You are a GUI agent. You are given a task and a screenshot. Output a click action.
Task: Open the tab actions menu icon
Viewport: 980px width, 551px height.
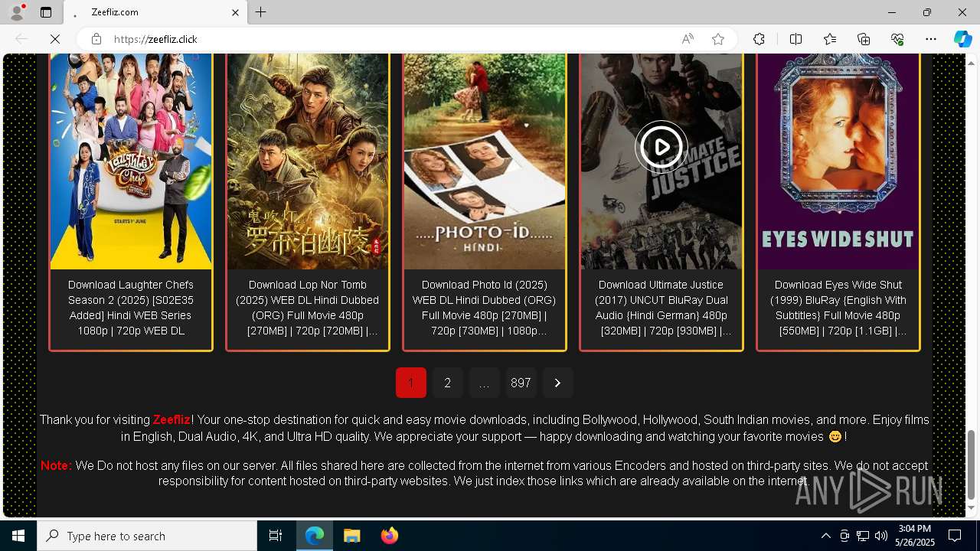click(x=46, y=12)
